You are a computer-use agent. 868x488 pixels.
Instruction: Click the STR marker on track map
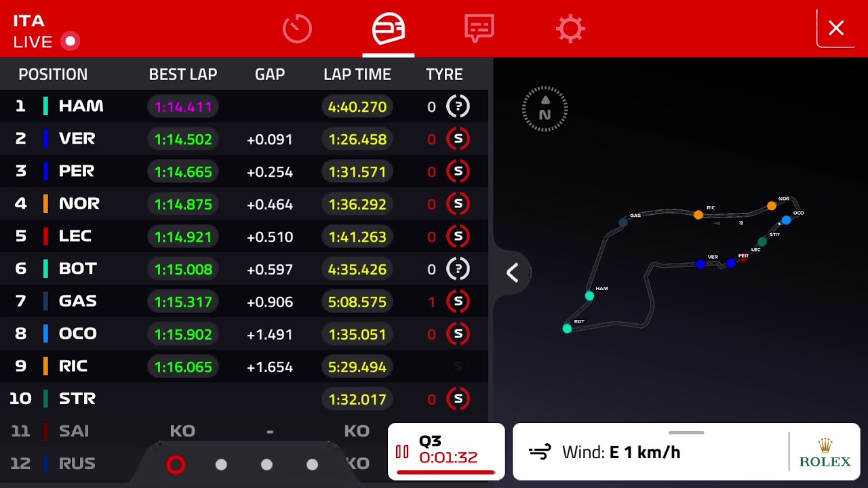click(x=762, y=242)
